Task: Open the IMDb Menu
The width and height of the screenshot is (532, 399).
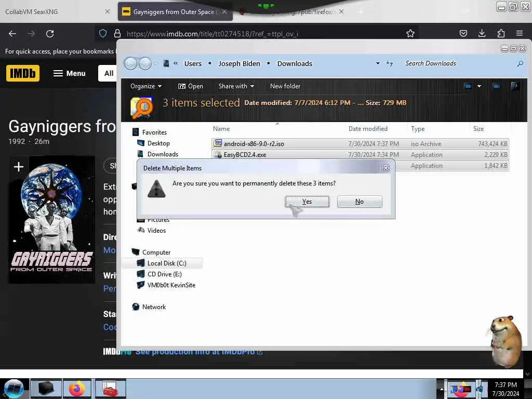Action: [69, 73]
